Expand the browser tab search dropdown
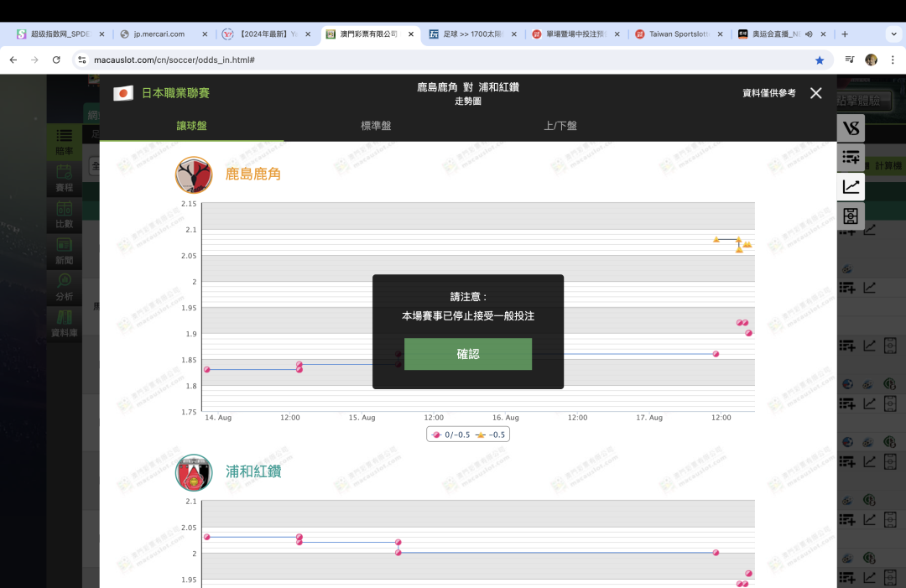 click(893, 34)
